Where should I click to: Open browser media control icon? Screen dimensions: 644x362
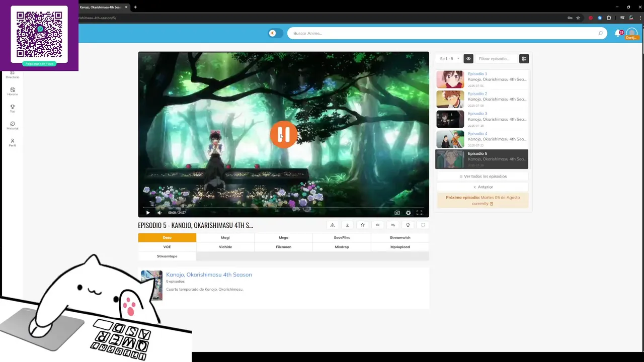click(622, 18)
